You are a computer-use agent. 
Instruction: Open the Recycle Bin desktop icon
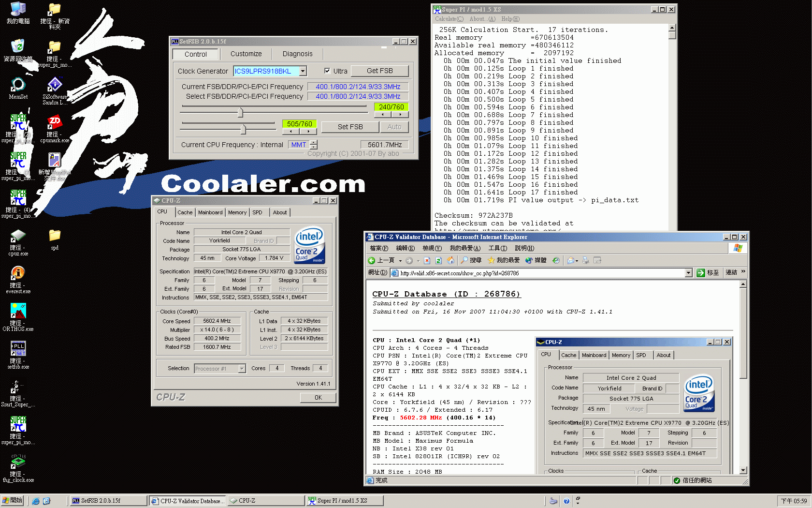coord(18,50)
